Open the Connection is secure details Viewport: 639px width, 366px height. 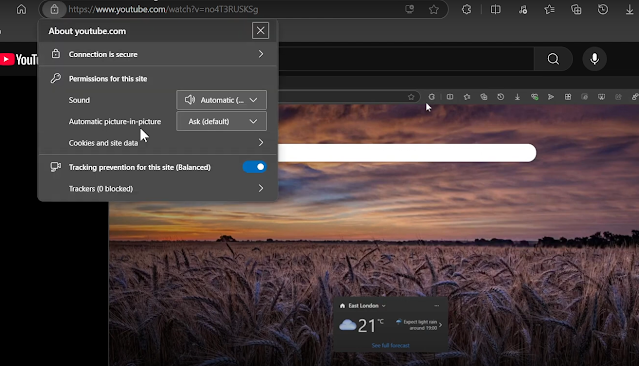click(158, 54)
